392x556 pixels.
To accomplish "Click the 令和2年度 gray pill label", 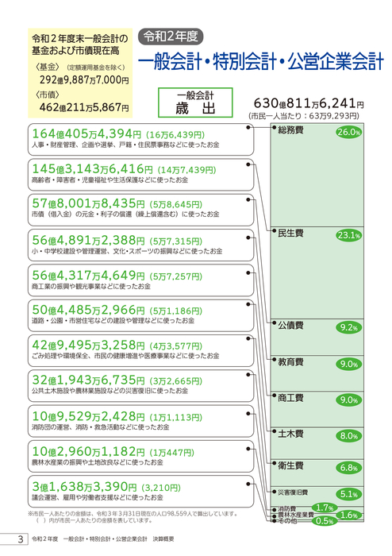I will click(171, 37).
